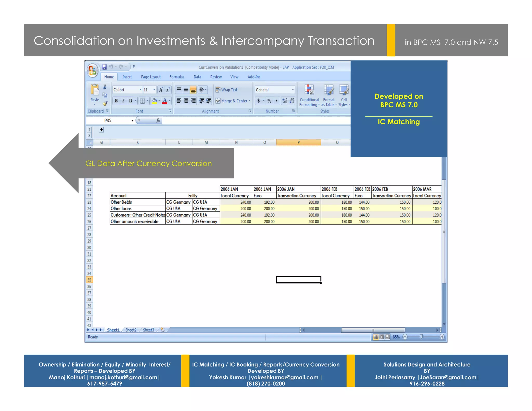532x411 pixels.
Task: Expand the grouped columns with plus button
Action: (x=101, y=130)
